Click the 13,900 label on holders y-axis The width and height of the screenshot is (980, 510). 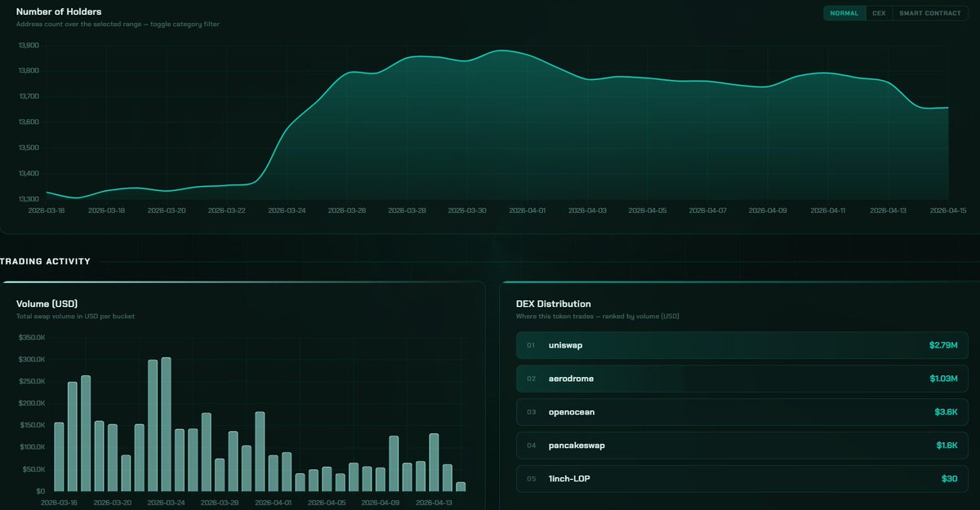pyautogui.click(x=28, y=45)
